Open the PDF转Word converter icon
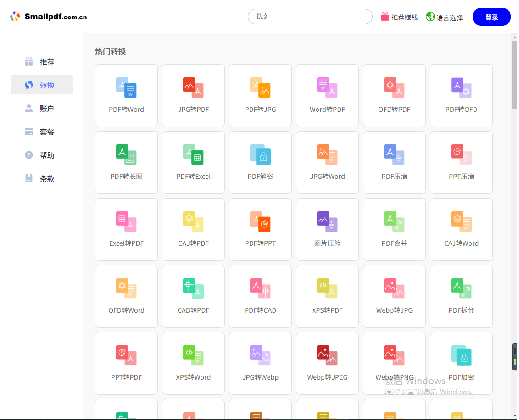 pyautogui.click(x=126, y=88)
